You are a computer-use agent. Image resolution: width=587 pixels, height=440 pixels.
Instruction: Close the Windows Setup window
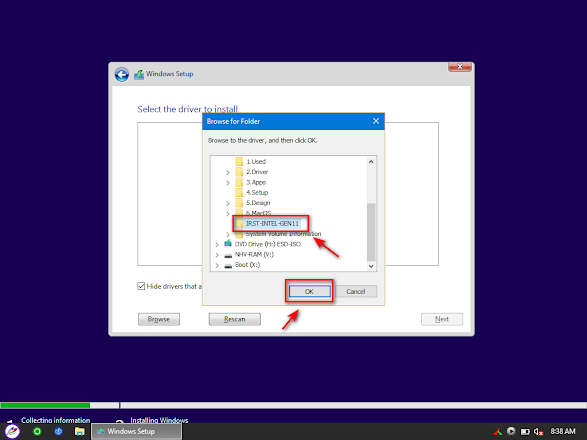coord(460,67)
